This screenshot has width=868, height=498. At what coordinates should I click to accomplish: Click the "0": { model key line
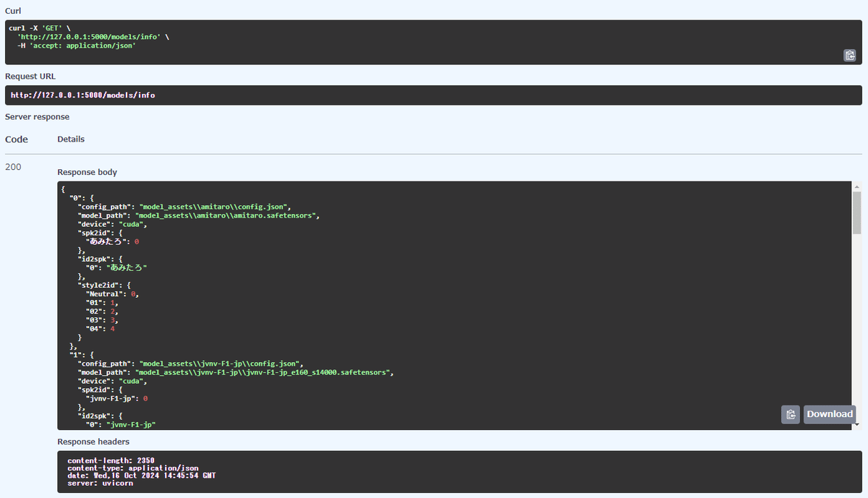click(x=82, y=197)
